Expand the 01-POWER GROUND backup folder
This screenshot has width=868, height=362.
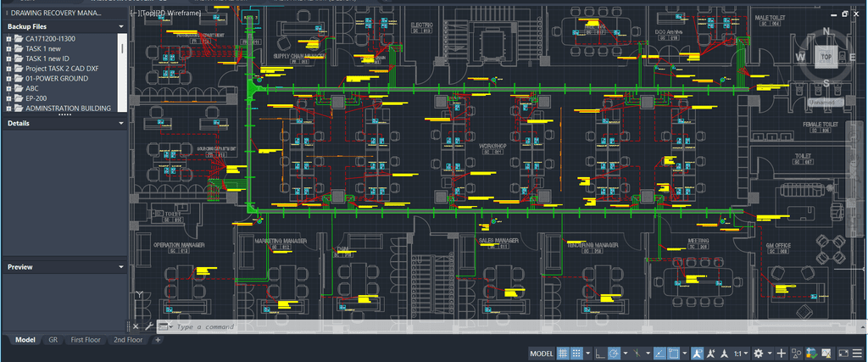point(8,79)
